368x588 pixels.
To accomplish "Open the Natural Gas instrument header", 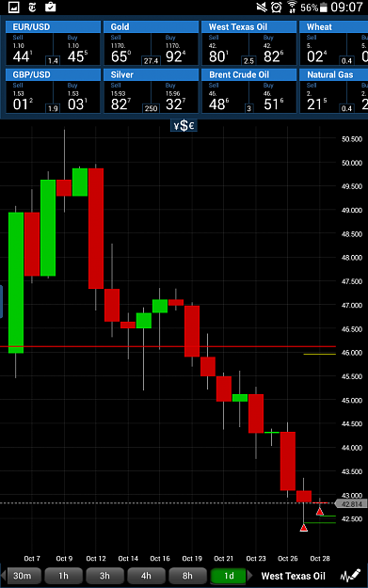I will coord(333,74).
